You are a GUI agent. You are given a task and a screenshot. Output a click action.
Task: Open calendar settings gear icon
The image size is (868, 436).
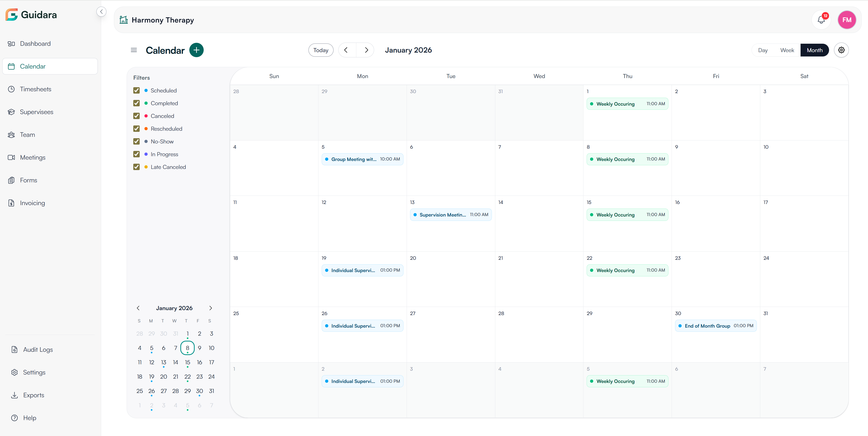(841, 50)
